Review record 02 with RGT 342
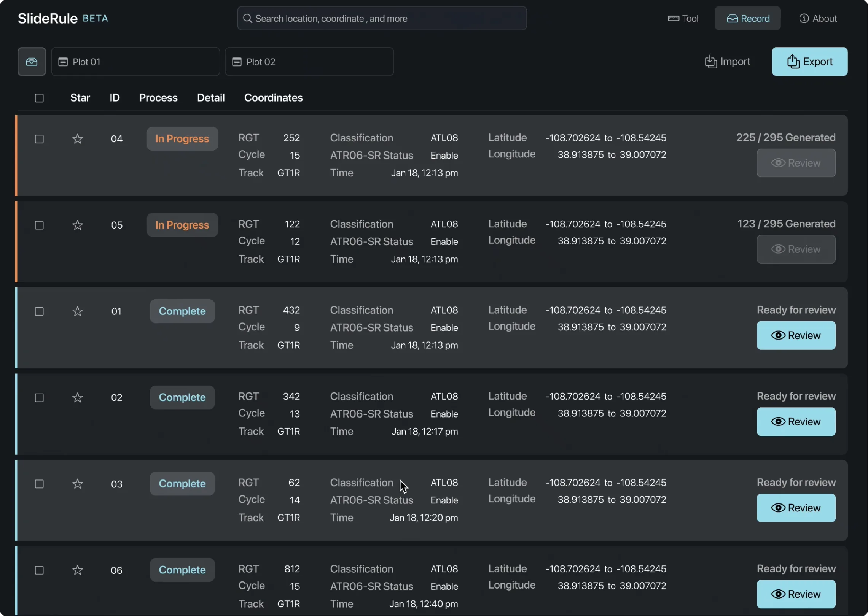868x616 pixels. pos(796,422)
